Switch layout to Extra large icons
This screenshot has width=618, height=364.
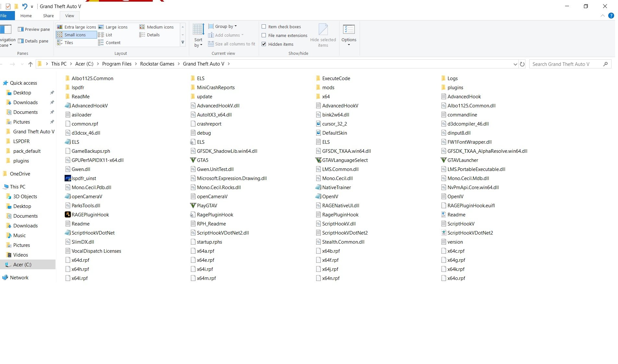coord(77,27)
